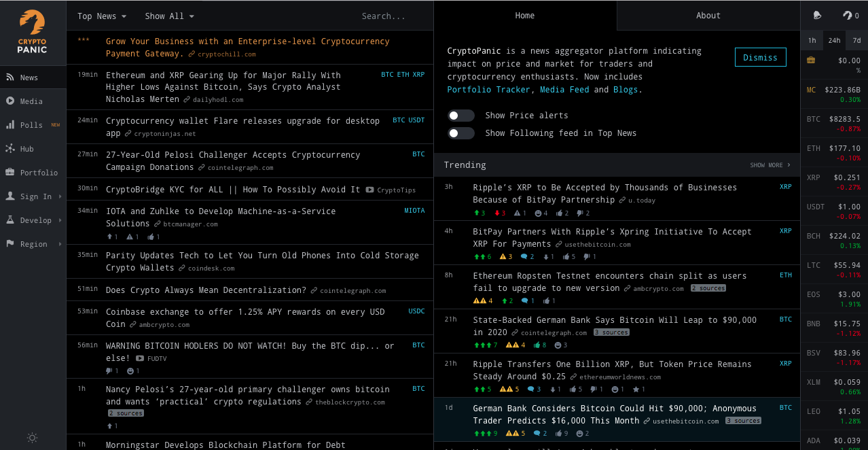
Task: Click 3 sources badge on State-Backed German Bank story
Action: point(611,332)
